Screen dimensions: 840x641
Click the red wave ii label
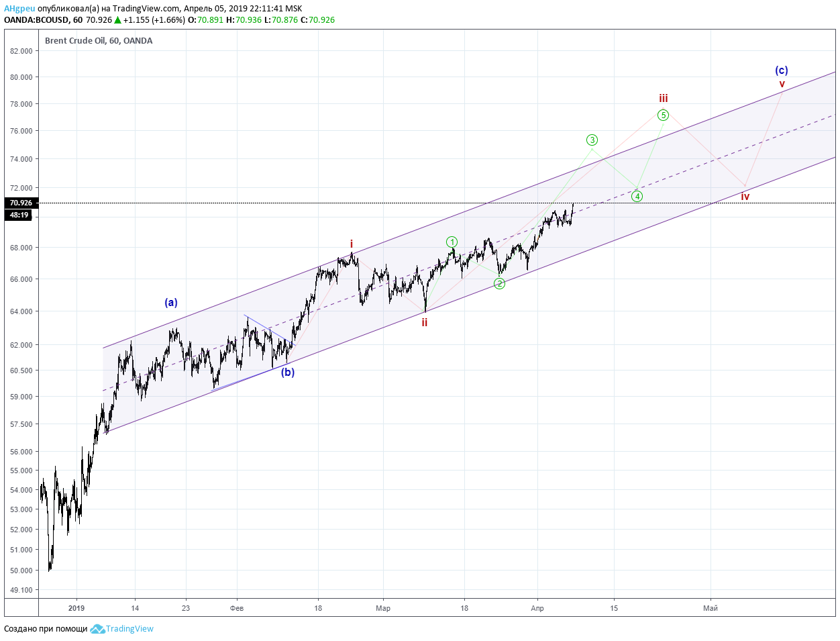tap(425, 323)
